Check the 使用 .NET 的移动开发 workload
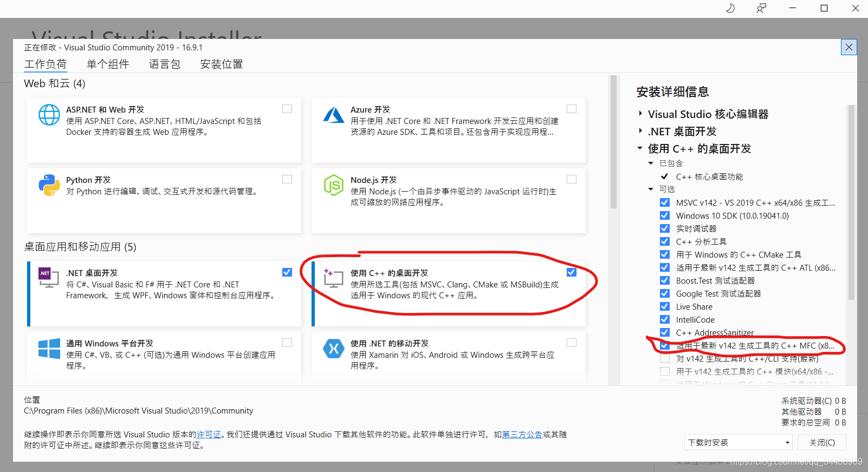868x472 pixels. coord(572,343)
